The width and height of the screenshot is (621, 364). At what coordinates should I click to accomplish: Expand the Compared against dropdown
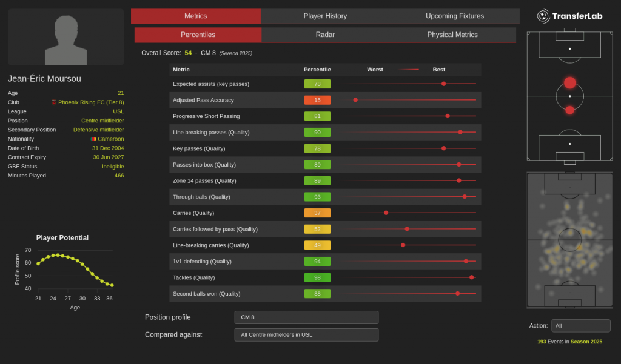pos(306,335)
